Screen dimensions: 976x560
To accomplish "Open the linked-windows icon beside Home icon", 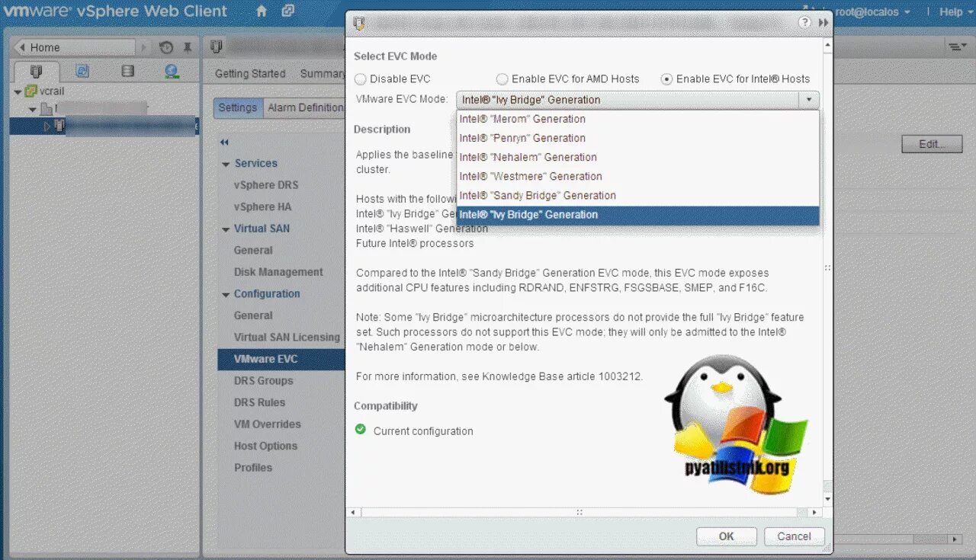I will 287,11.
